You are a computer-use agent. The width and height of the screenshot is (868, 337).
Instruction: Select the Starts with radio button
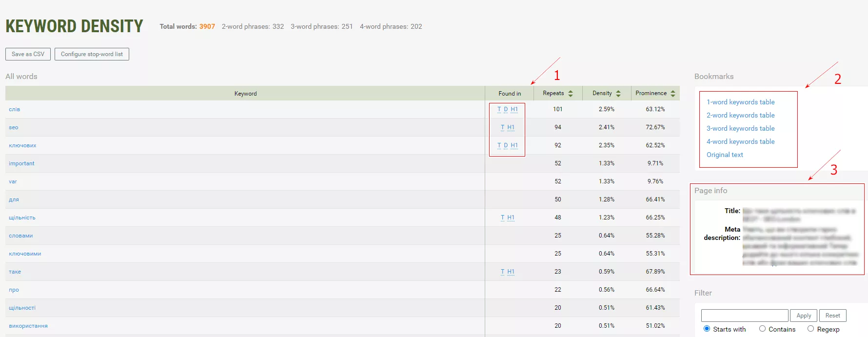click(707, 329)
